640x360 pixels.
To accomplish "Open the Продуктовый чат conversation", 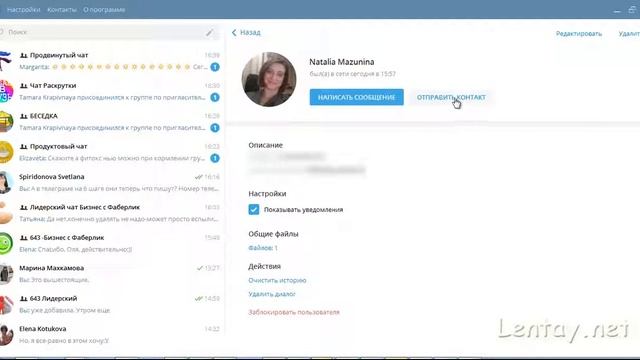I will click(111, 152).
